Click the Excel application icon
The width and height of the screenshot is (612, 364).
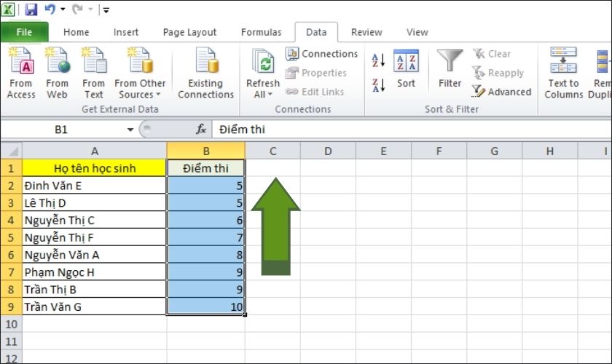pyautogui.click(x=8, y=9)
